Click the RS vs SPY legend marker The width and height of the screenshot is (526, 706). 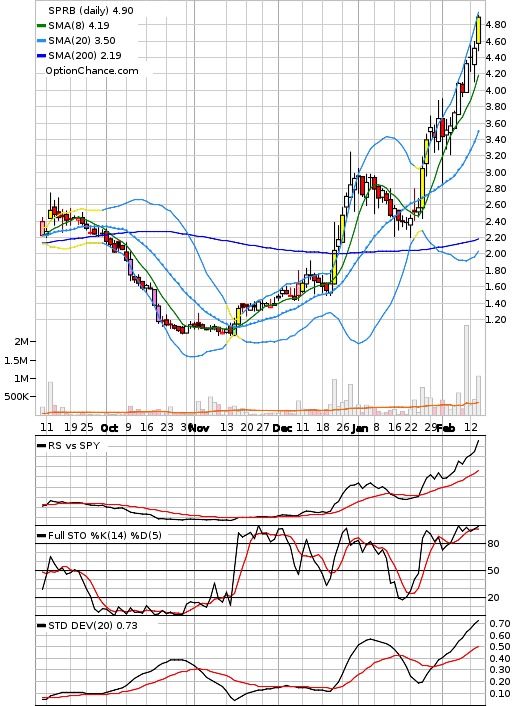(x=41, y=446)
